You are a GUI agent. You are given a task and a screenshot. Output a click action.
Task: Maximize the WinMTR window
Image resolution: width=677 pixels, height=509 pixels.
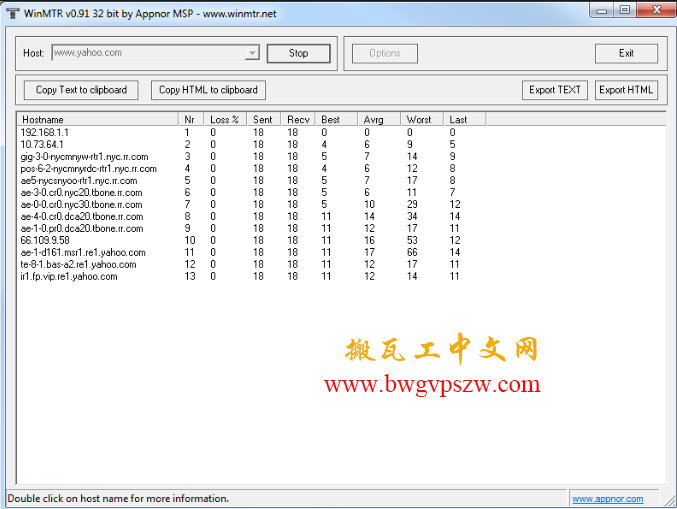[625, 9]
